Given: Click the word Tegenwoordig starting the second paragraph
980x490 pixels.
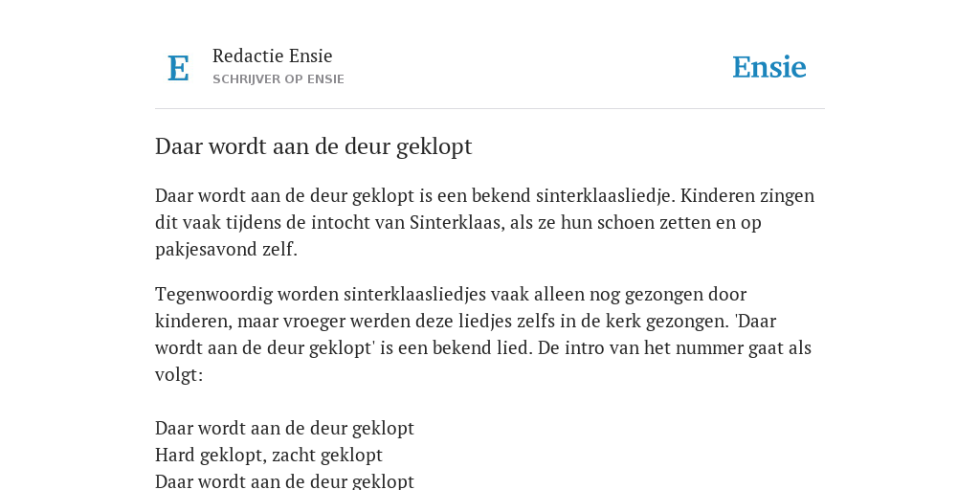Looking at the screenshot, I should tap(213, 295).
